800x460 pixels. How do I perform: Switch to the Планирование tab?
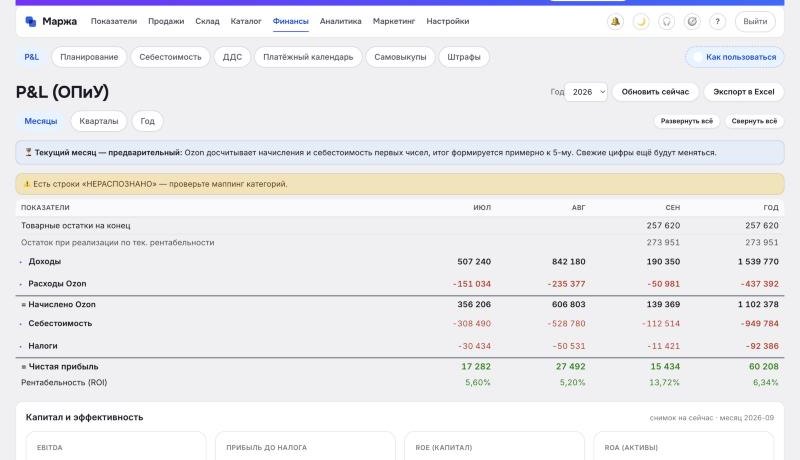[89, 57]
